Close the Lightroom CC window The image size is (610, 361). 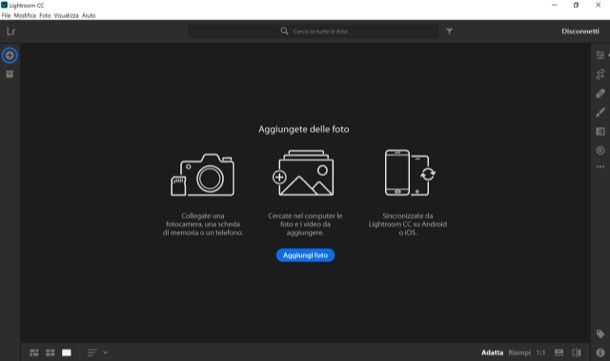598,5
